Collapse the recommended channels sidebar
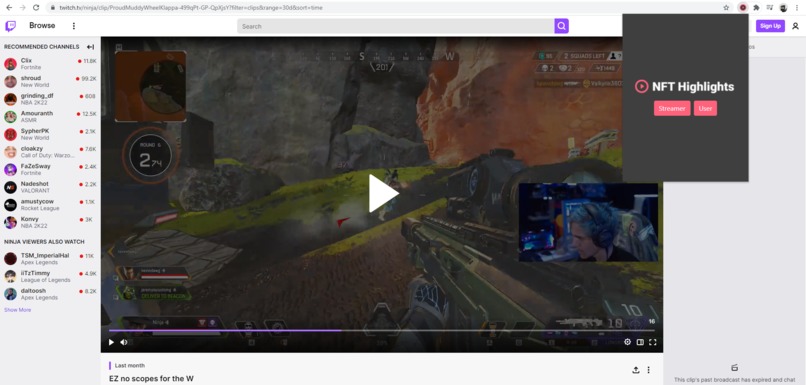 pyautogui.click(x=90, y=47)
